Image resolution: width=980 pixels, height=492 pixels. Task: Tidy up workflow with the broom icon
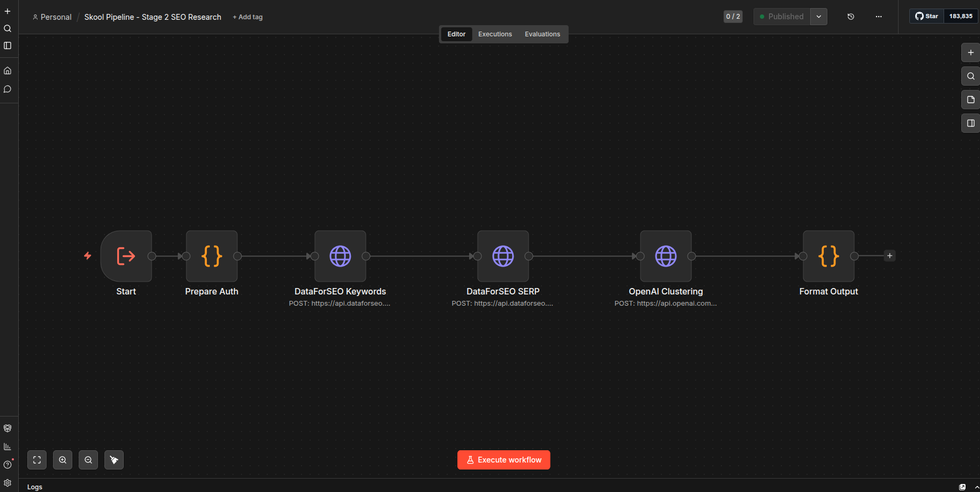coord(114,459)
